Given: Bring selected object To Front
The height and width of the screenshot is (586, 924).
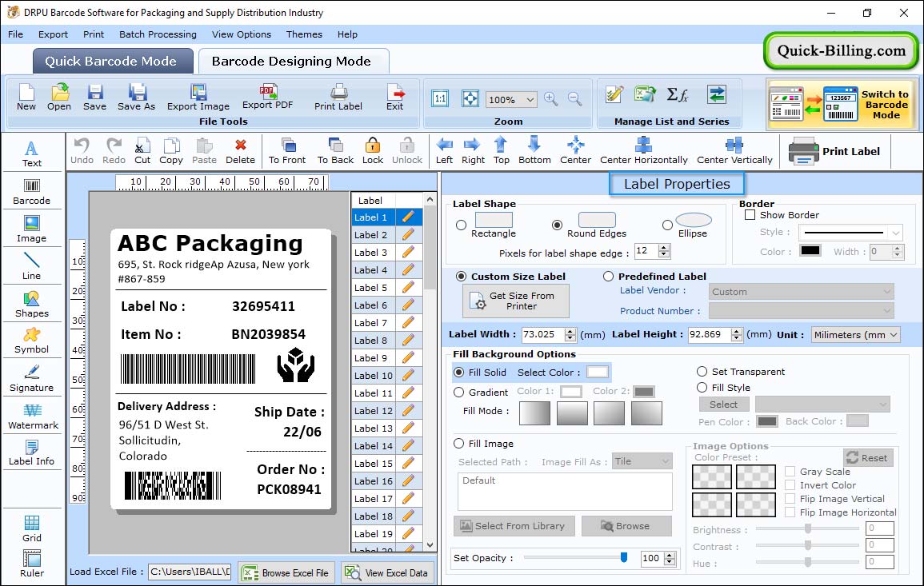Looking at the screenshot, I should [287, 151].
